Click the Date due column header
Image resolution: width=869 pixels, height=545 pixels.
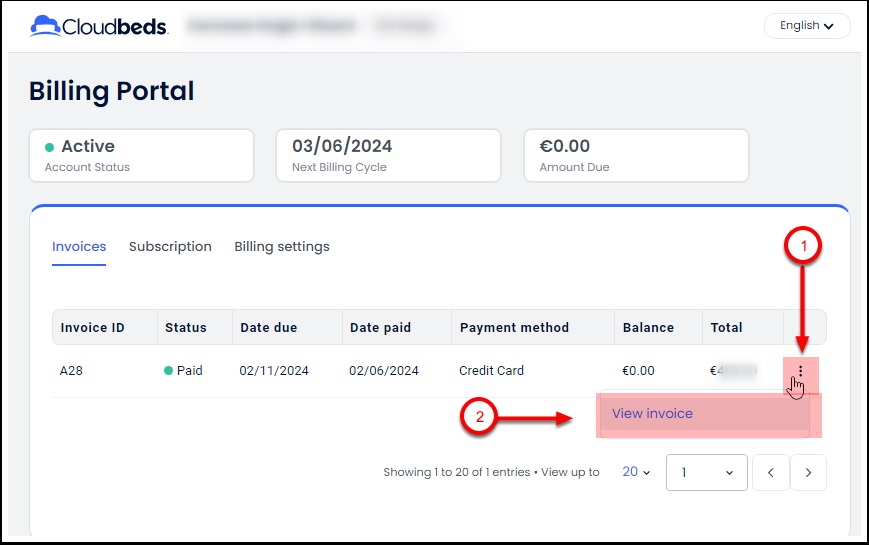click(268, 328)
